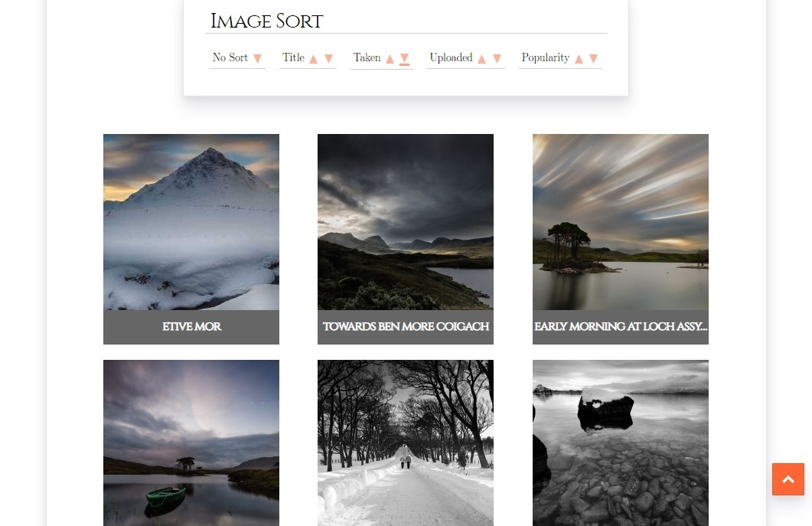Sort by Title descending arrow
This screenshot has width=812, height=526.
(328, 58)
